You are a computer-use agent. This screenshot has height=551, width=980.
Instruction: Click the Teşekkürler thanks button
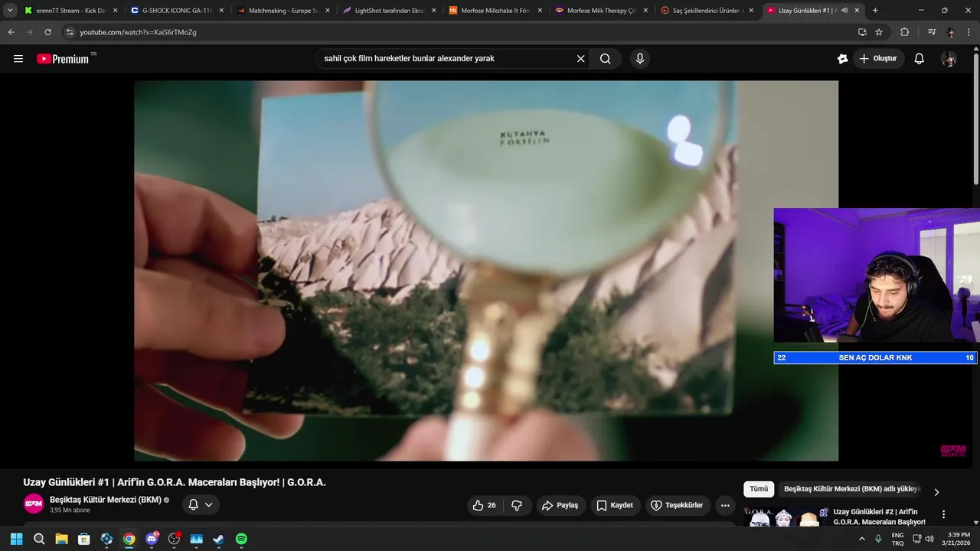tap(677, 505)
